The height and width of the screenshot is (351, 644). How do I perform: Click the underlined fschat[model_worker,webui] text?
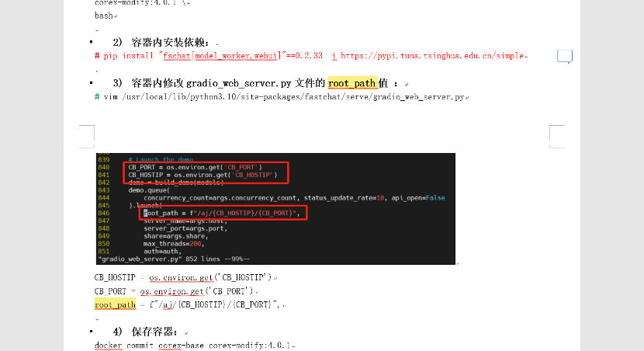222,56
